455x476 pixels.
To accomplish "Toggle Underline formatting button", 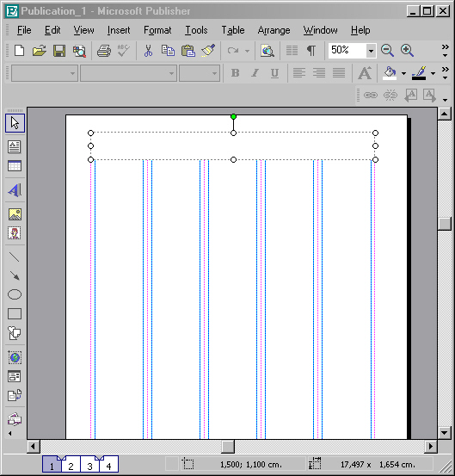I will point(274,73).
